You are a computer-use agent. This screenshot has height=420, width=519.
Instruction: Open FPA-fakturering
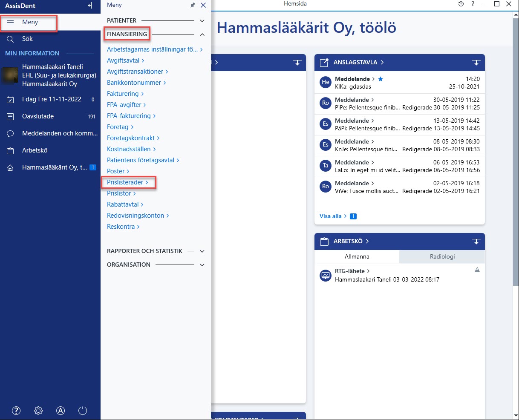[131, 116]
